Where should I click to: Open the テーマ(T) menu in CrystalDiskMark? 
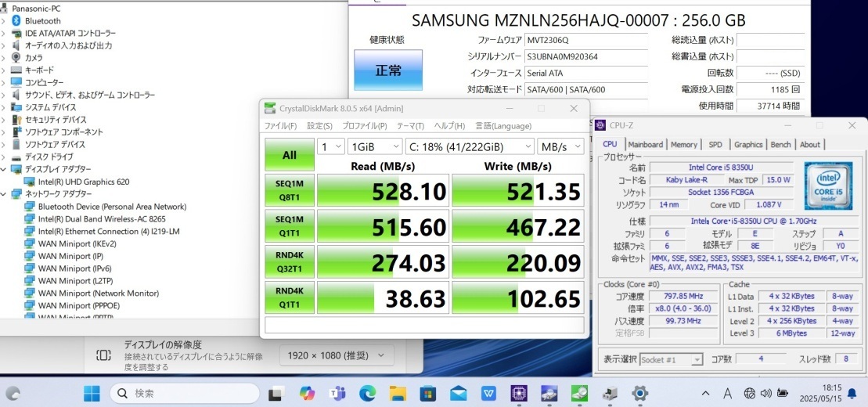(410, 126)
